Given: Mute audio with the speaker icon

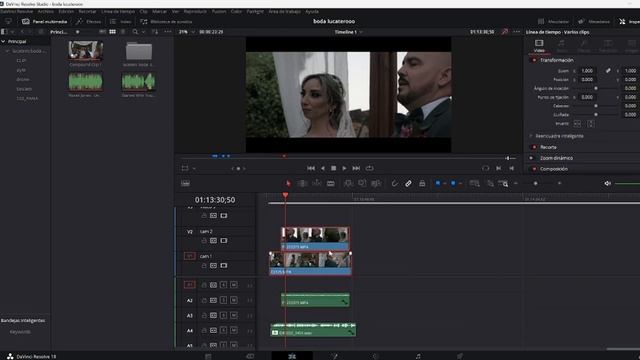Looking at the screenshot, I should [x=607, y=184].
